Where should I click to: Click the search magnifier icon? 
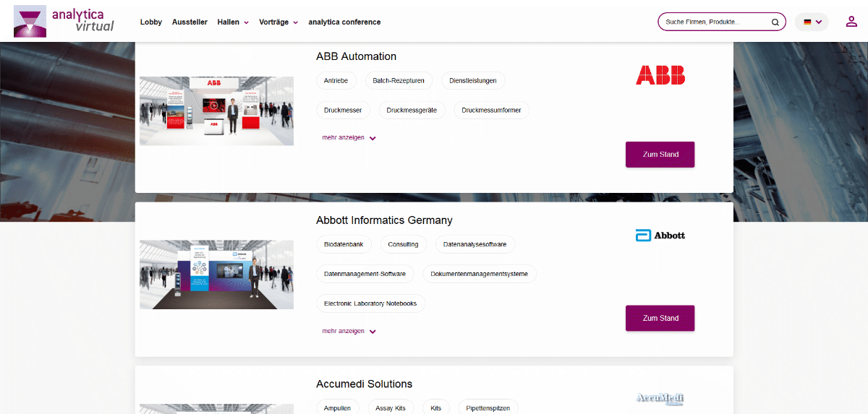[775, 22]
